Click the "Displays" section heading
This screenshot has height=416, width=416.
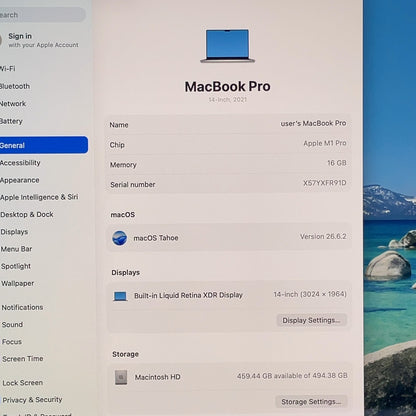125,273
